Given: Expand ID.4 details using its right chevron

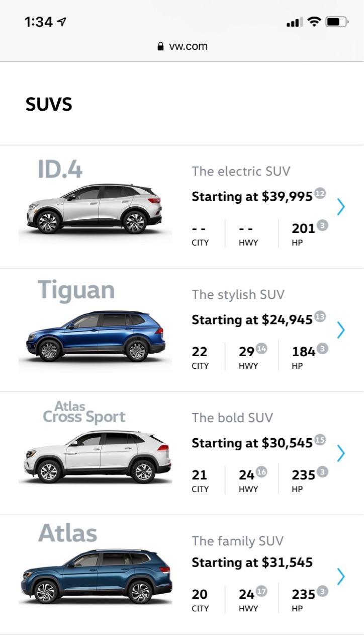Looking at the screenshot, I should [x=341, y=206].
